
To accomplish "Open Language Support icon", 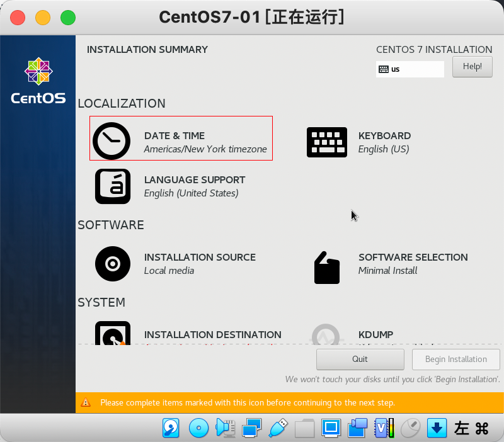I will click(113, 186).
